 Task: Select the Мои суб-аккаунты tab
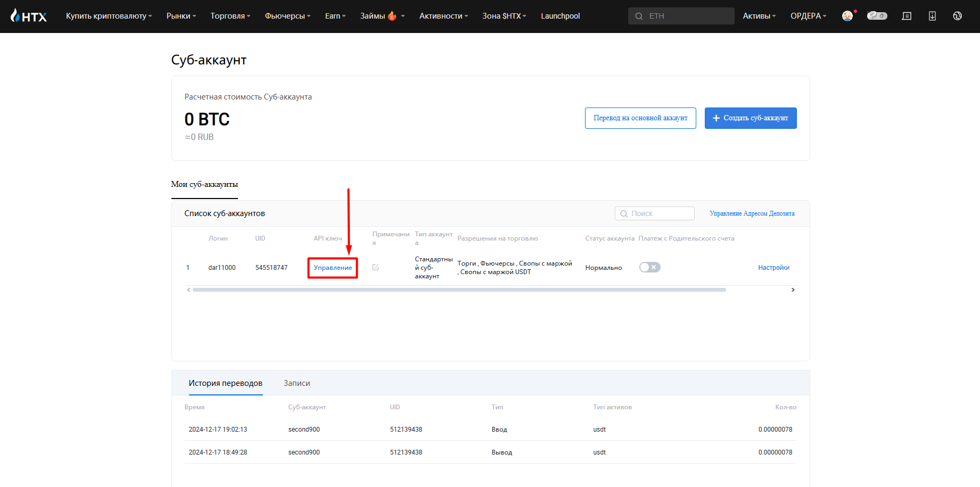click(x=204, y=184)
